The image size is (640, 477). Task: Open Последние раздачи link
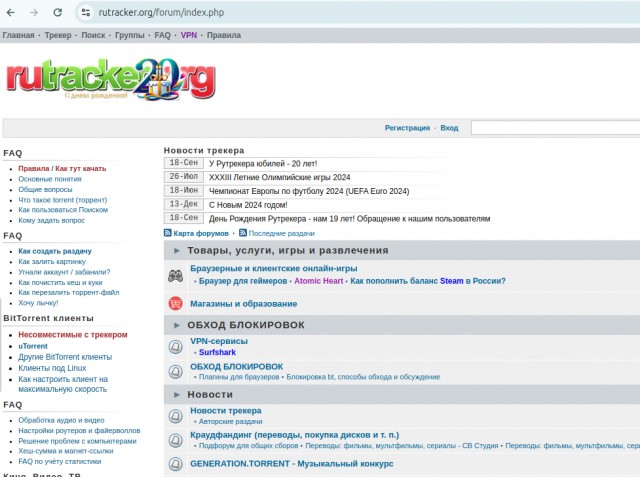coord(282,233)
